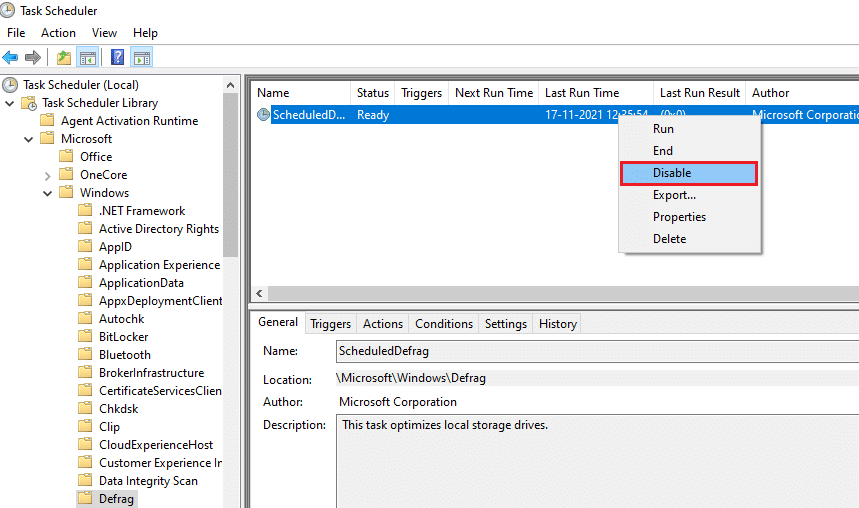Click the Forward arrow toolbar icon
The height and width of the screenshot is (508, 859).
pos(33,57)
